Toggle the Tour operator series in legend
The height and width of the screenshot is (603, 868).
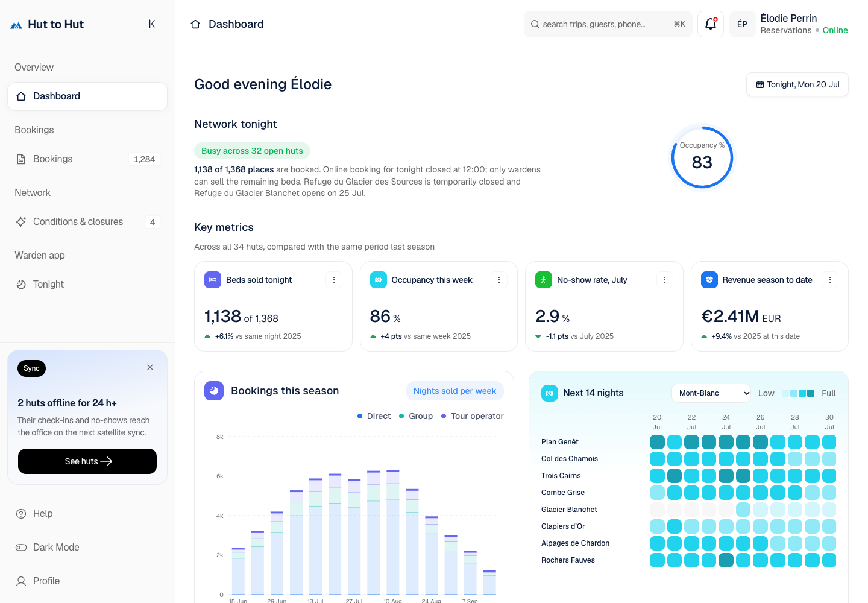(472, 416)
